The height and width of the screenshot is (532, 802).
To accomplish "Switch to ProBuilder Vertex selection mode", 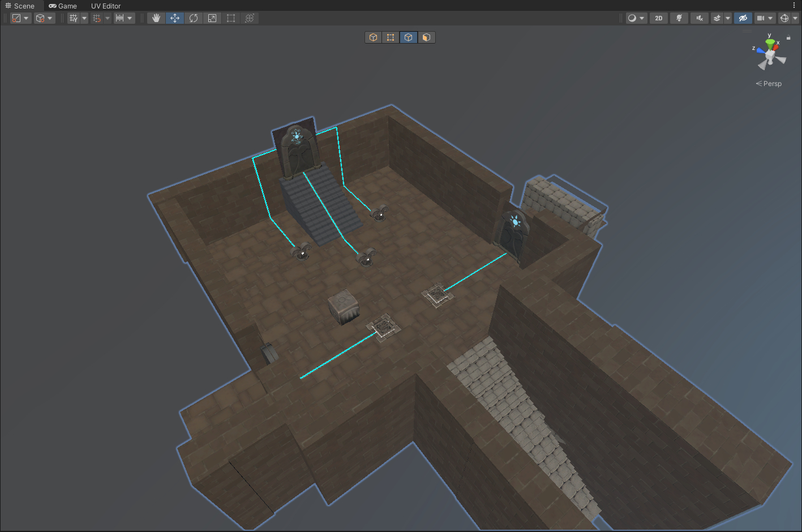I will (x=391, y=37).
